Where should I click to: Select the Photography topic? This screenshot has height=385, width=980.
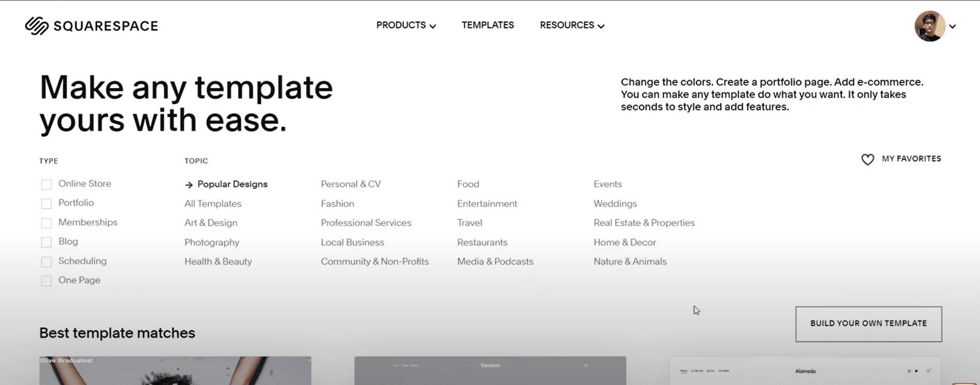pos(212,243)
